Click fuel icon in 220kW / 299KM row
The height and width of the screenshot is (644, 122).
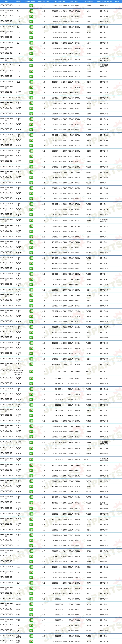click(x=31, y=497)
